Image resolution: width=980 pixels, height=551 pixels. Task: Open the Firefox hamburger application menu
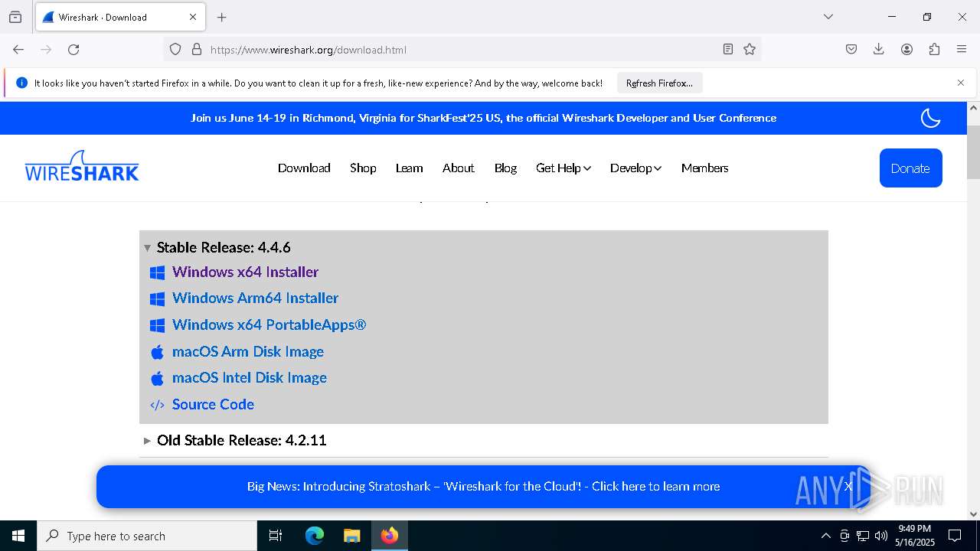(x=962, y=49)
